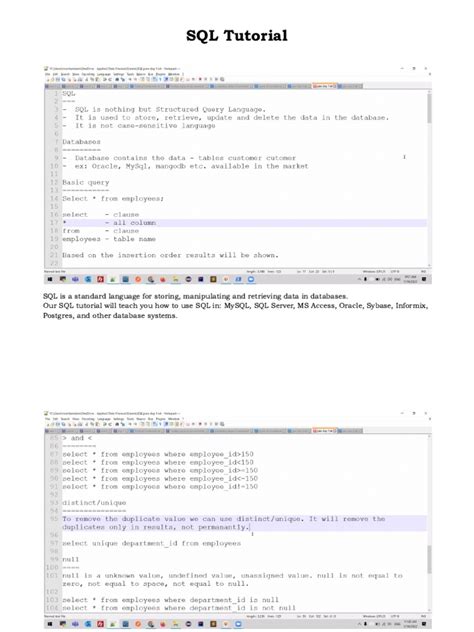Click the vertical scrollbar thumb in bottom Notepad++ window
This screenshot has width=474, height=632.
click(429, 559)
